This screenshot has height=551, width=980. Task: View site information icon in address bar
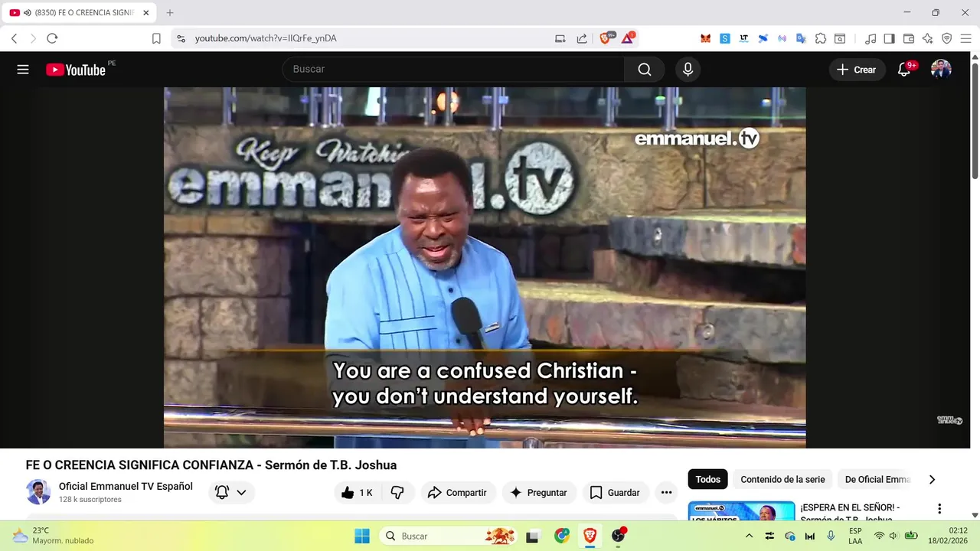pyautogui.click(x=181, y=38)
